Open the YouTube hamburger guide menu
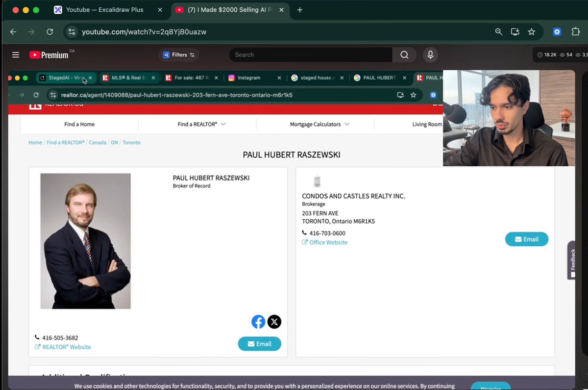Image resolution: width=588 pixels, height=390 pixels. pos(16,55)
